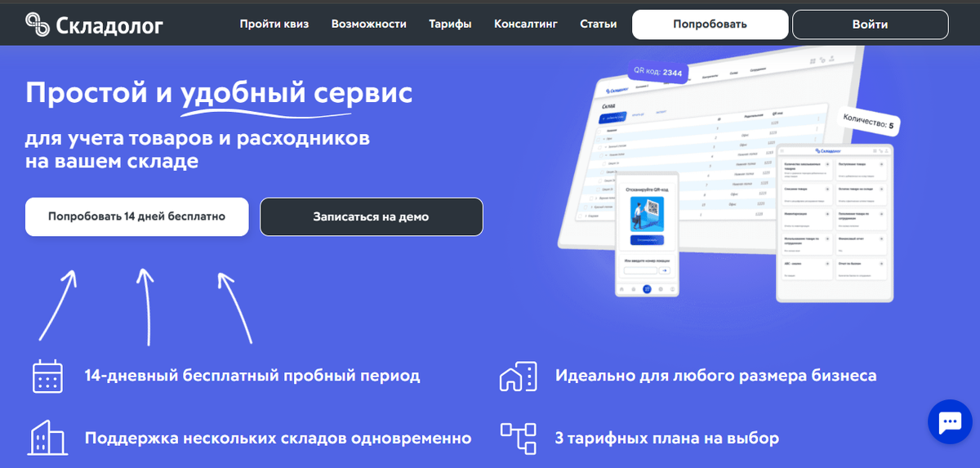This screenshot has width=980, height=468.
Task: Open the Статьи section
Action: pos(599,25)
